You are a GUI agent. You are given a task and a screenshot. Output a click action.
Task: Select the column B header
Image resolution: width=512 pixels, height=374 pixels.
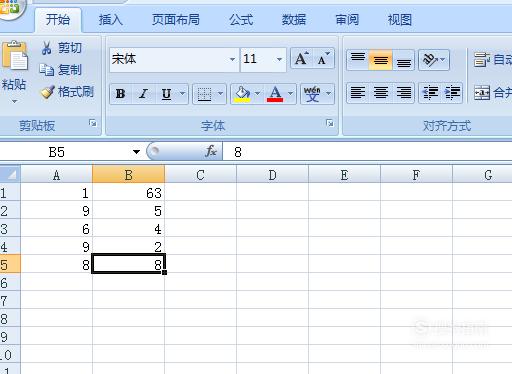coord(128,174)
